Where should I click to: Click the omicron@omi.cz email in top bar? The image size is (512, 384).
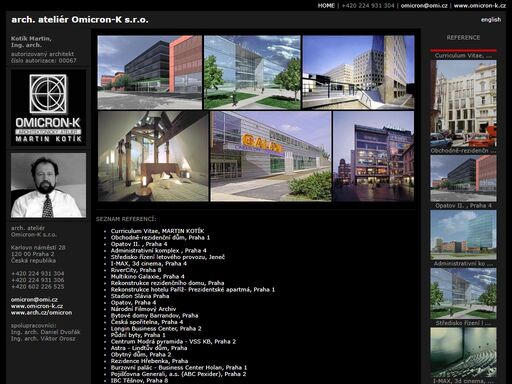tap(424, 5)
